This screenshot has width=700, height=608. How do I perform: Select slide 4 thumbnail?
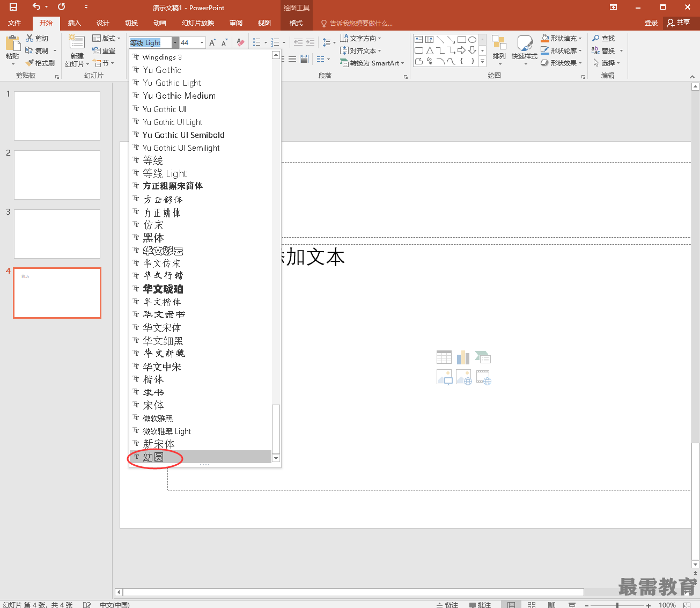point(57,293)
